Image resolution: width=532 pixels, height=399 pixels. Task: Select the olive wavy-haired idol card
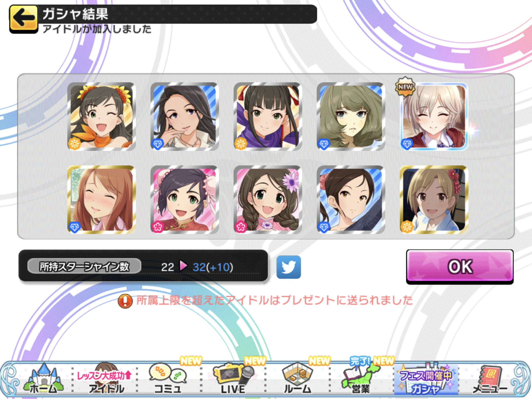[351, 116]
